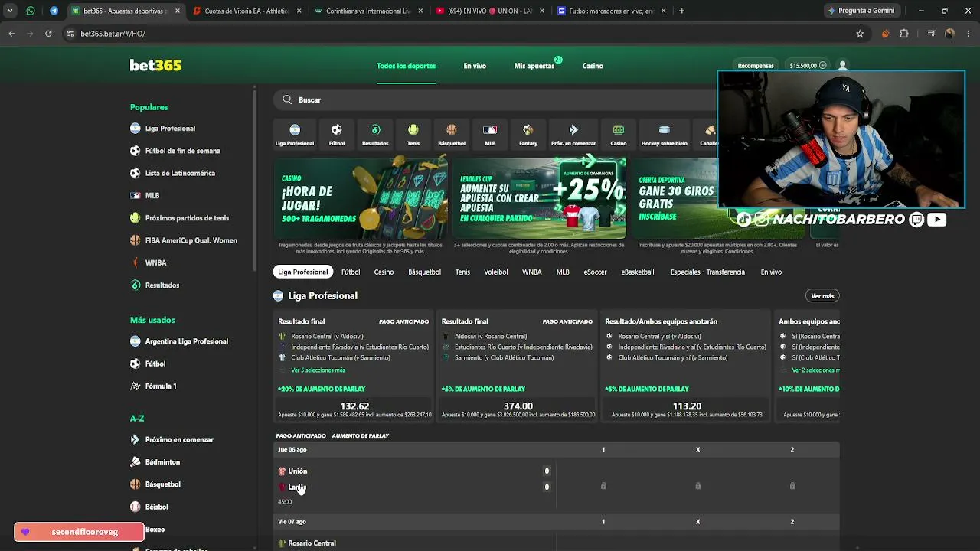The width and height of the screenshot is (980, 551).
Task: Select the Tenis filter pill
Action: 462,272
